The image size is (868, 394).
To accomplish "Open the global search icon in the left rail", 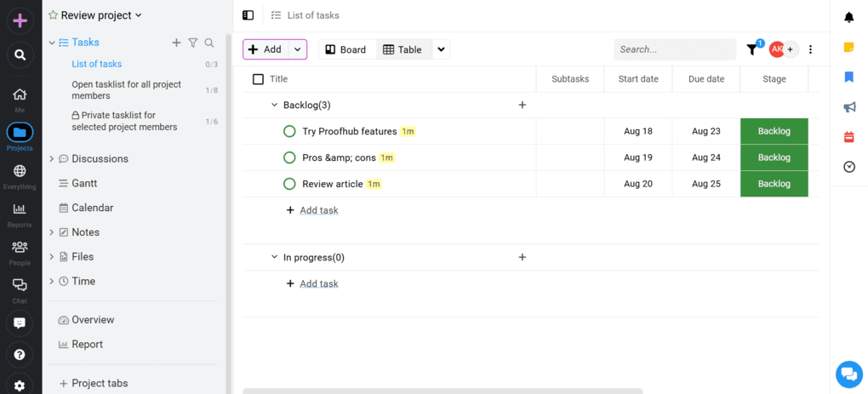I will click(x=20, y=54).
